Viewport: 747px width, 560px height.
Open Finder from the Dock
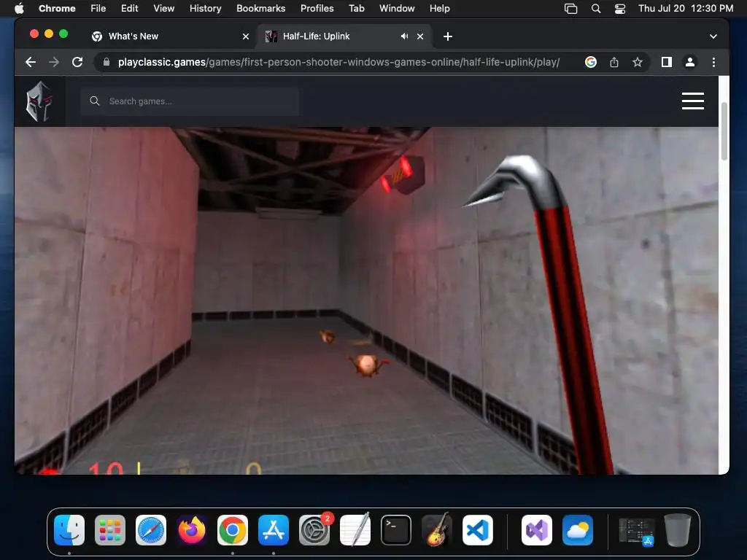click(x=69, y=530)
